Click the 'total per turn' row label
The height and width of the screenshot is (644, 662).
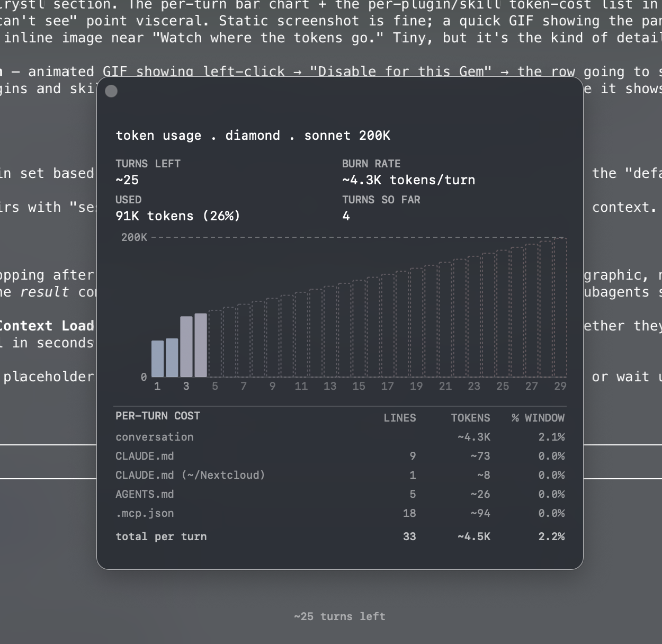coord(161,536)
